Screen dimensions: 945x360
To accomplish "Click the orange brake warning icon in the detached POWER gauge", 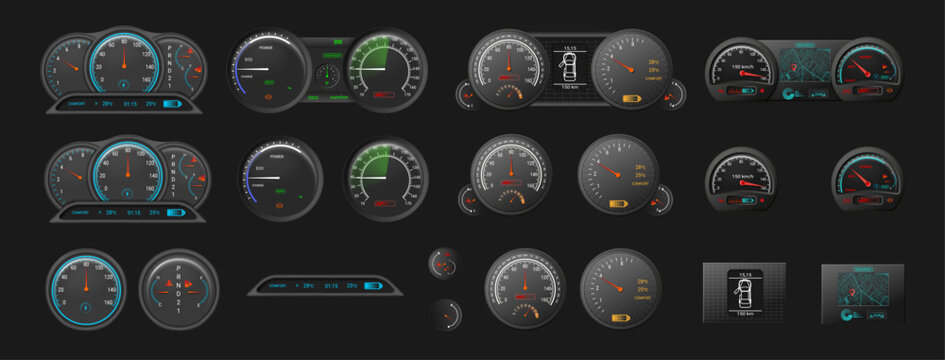I will [279, 206].
